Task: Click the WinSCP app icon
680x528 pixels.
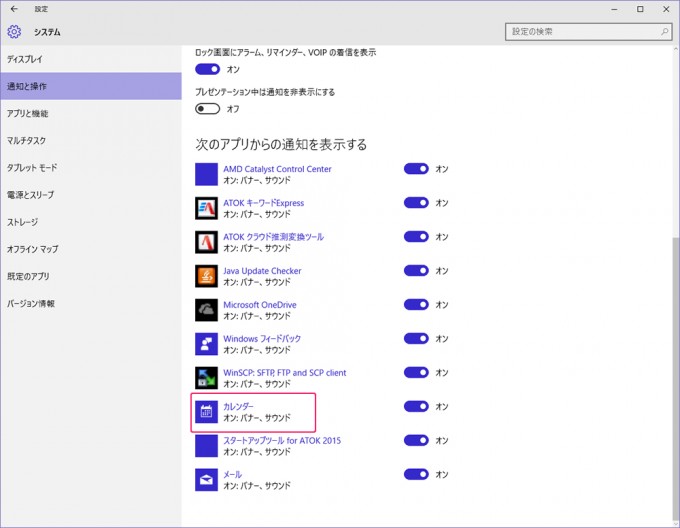Action: pyautogui.click(x=206, y=378)
